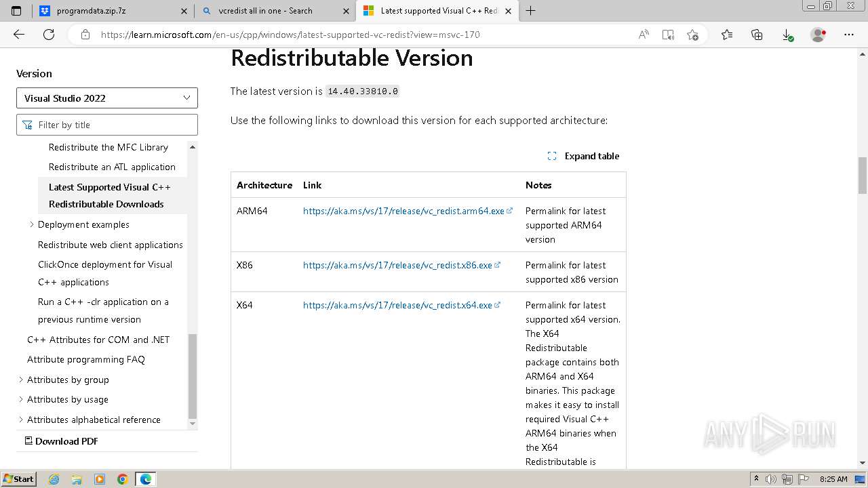Image resolution: width=868 pixels, height=488 pixels.
Task: Click Permalink for latest supported x86 version
Action: pos(572,272)
